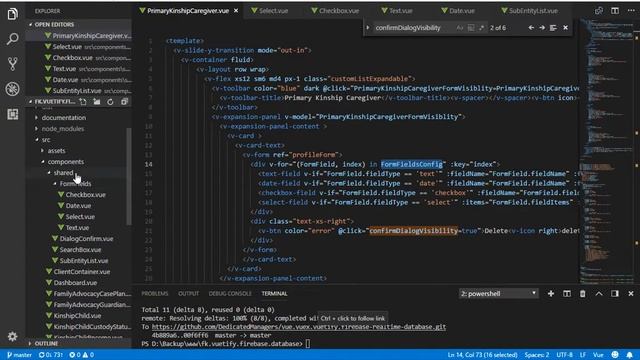Split the terminal pane

(567, 293)
